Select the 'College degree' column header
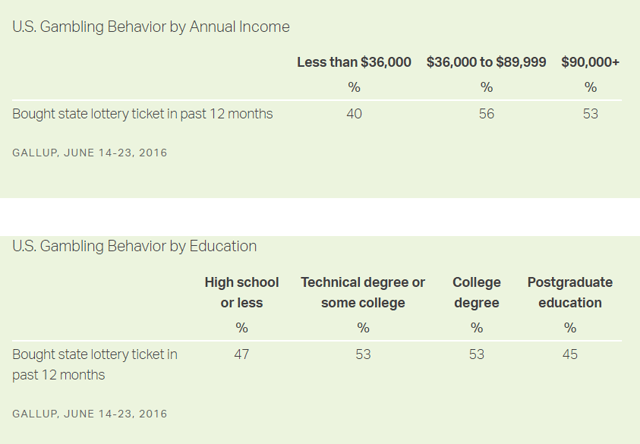640x444 pixels. point(476,292)
